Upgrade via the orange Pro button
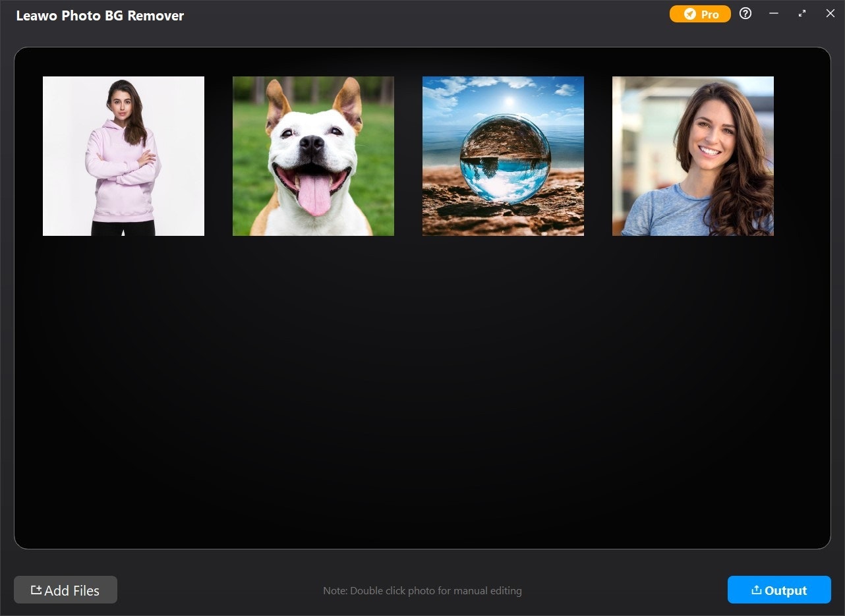The width and height of the screenshot is (845, 616). pyautogui.click(x=700, y=14)
